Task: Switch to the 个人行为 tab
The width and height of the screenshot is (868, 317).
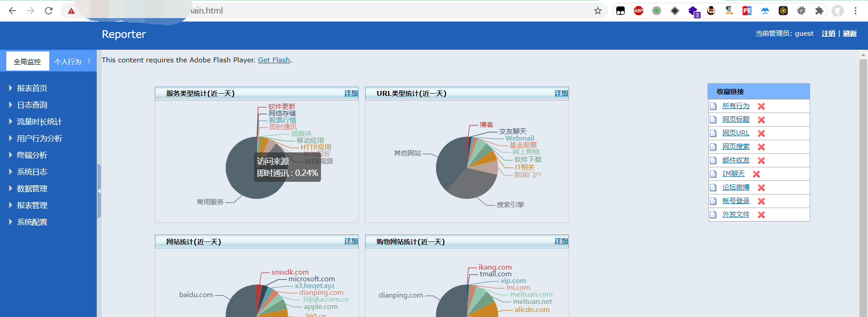Action: 68,62
